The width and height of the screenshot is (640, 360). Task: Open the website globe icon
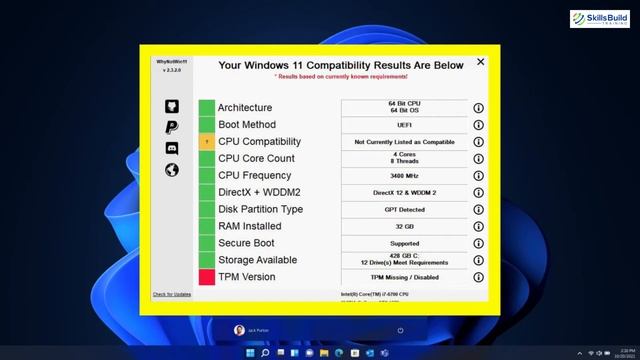(x=172, y=170)
